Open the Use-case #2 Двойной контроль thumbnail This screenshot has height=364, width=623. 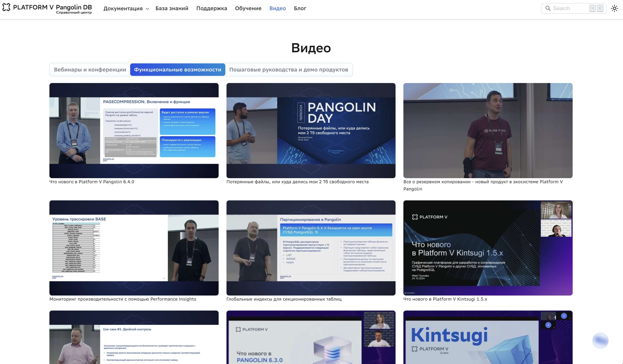click(x=134, y=337)
